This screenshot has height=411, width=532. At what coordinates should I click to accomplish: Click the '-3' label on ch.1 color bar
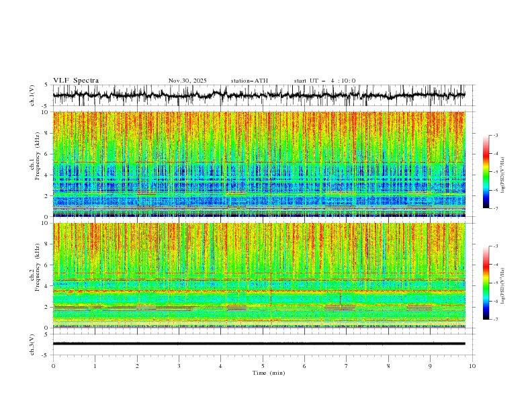tap(495, 135)
